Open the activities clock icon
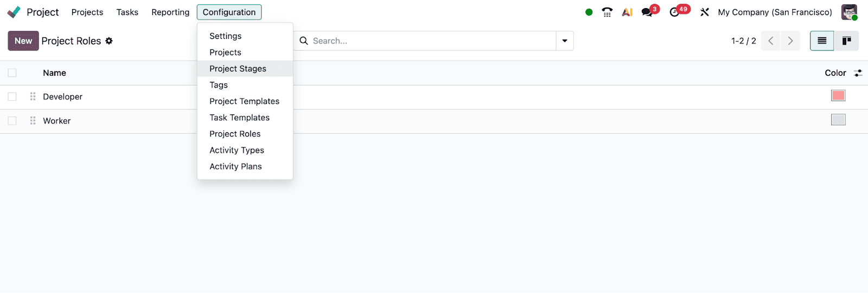Viewport: 868px width, 293px height. (x=675, y=12)
